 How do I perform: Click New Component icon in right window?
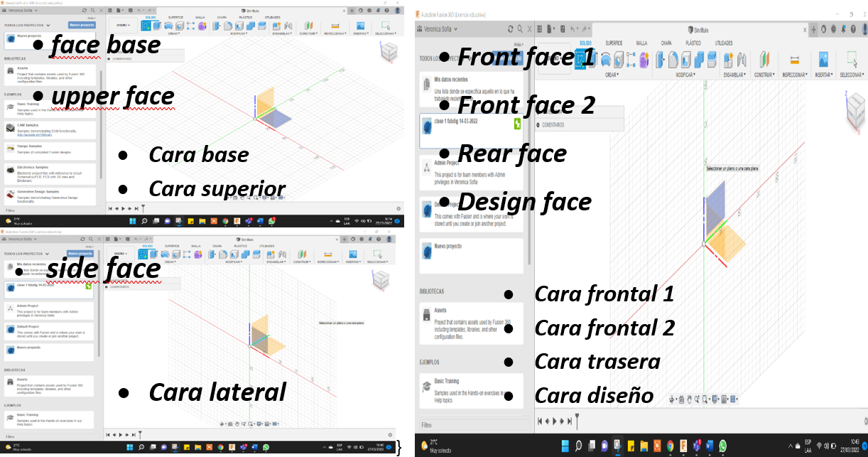coord(728,59)
